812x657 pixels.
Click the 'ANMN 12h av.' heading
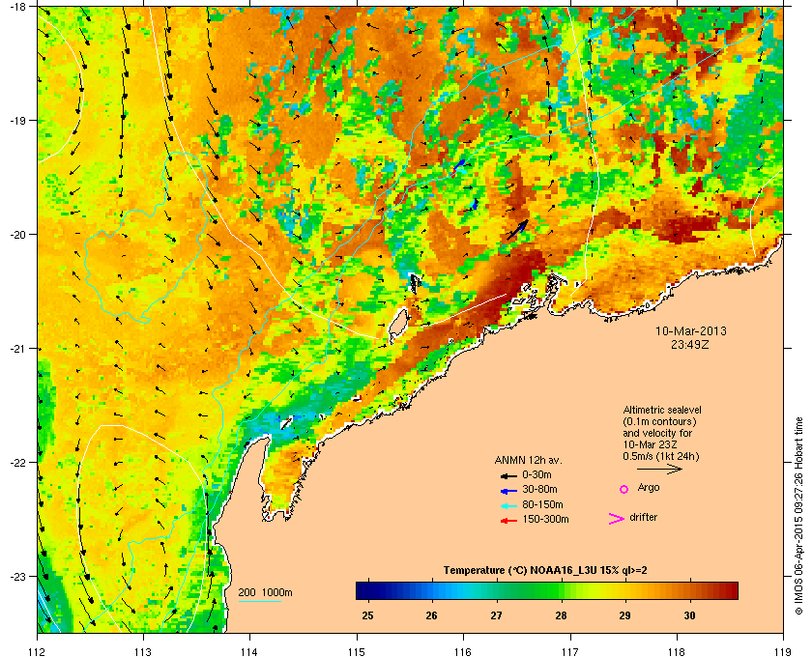point(528,460)
